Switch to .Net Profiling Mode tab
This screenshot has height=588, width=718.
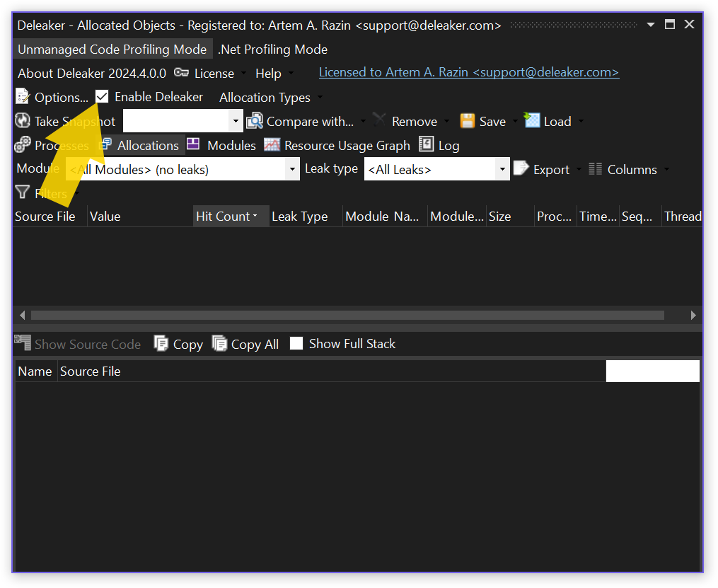coord(272,50)
